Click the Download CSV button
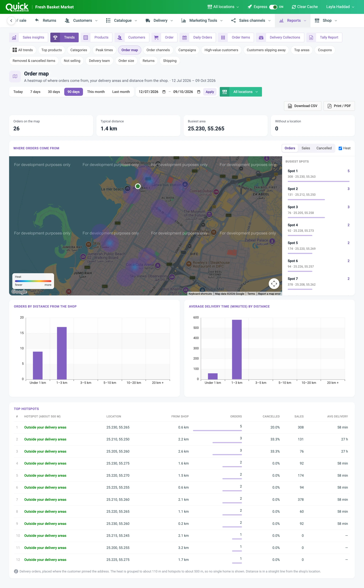 coord(303,106)
